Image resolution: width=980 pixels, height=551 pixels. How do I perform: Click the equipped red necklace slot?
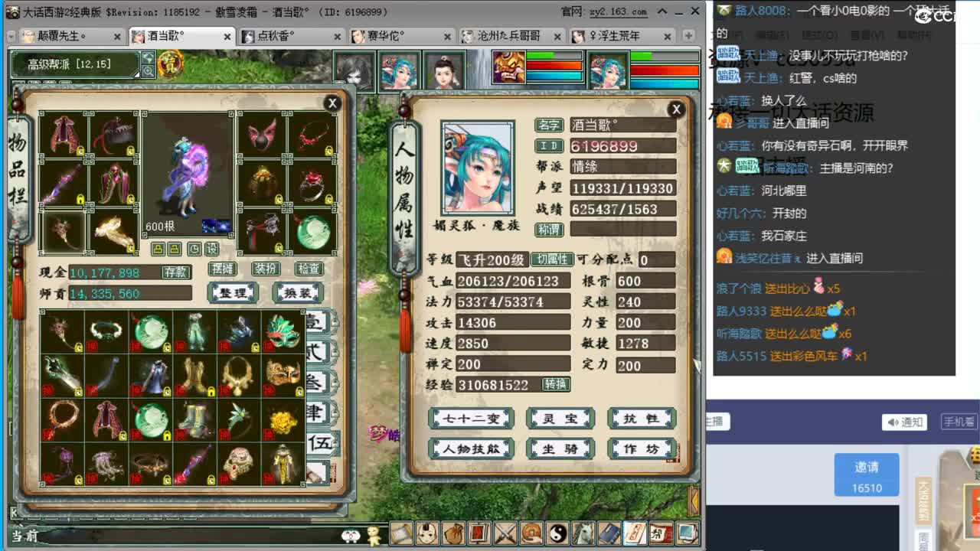(x=312, y=135)
